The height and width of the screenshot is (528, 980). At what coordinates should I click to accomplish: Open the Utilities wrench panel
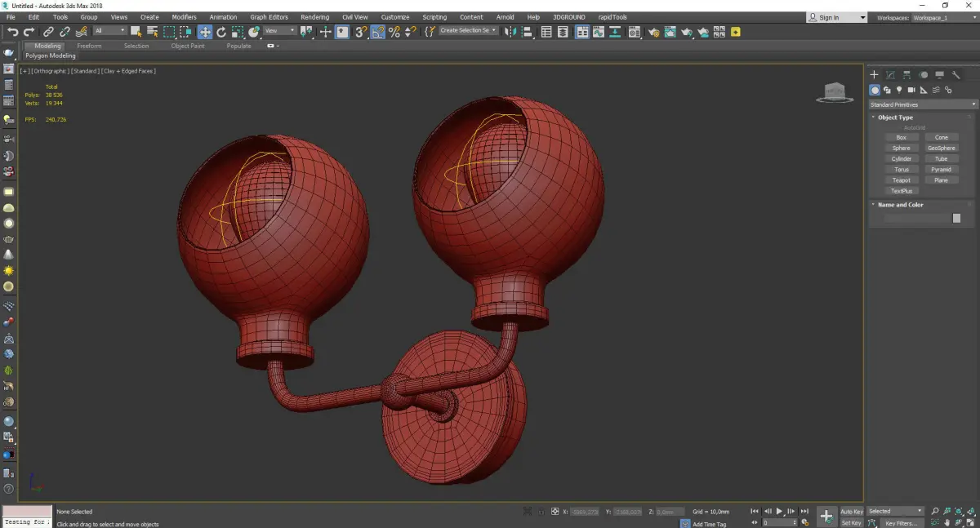[x=955, y=75]
